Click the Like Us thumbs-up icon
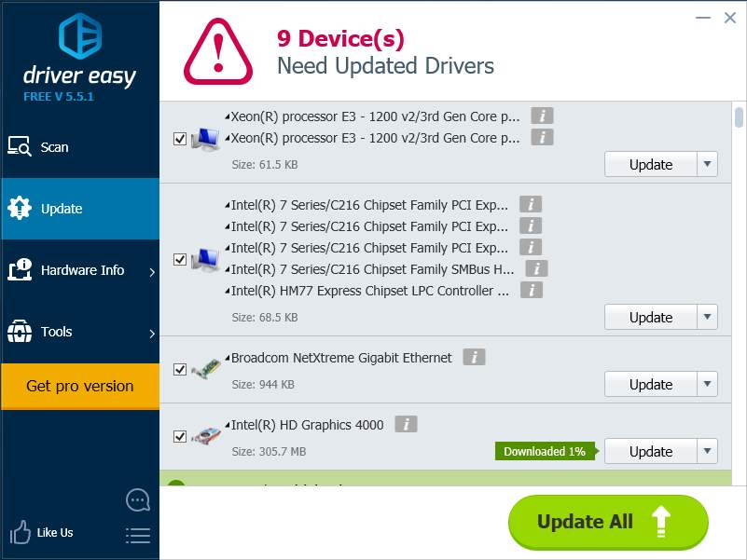The height and width of the screenshot is (560, 747). [x=21, y=532]
